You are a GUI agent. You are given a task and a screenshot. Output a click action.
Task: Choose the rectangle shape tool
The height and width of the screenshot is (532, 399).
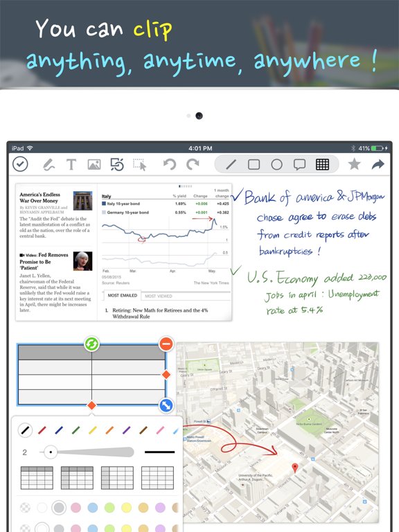[x=254, y=165]
